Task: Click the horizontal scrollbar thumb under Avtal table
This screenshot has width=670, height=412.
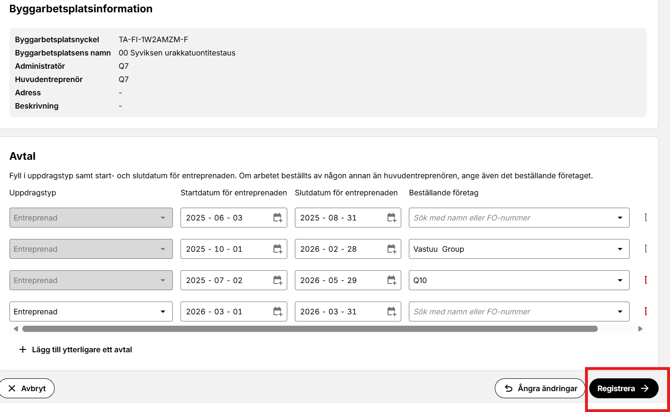Action: point(310,329)
